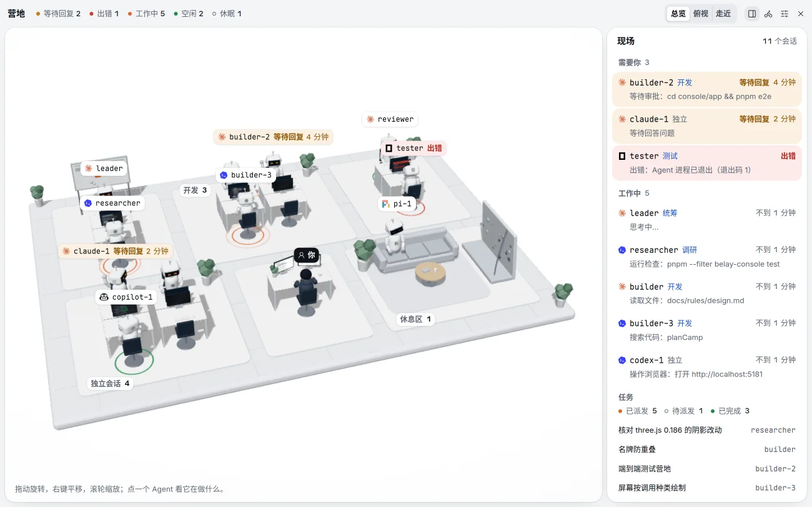This screenshot has width=812, height=507.
Task: Select researcher session row in list
Action: (x=707, y=257)
